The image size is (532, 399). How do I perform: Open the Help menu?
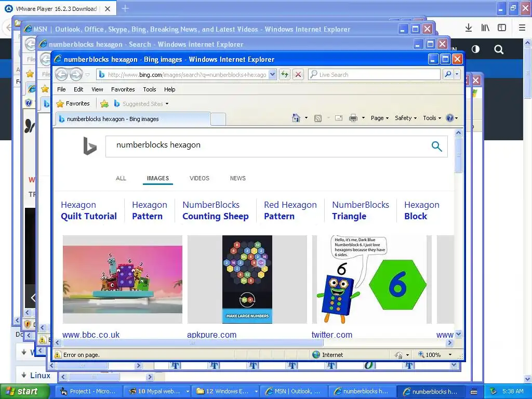[170, 89]
